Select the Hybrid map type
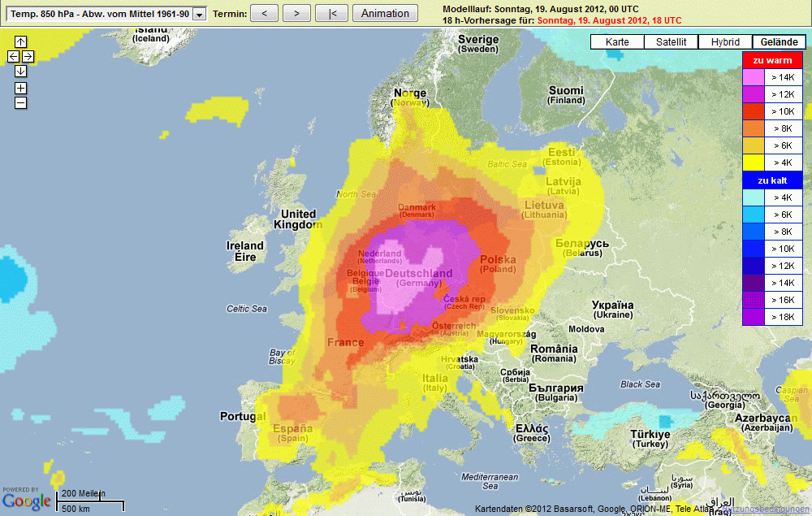Viewport: 812px width, 516px height. 725,42
